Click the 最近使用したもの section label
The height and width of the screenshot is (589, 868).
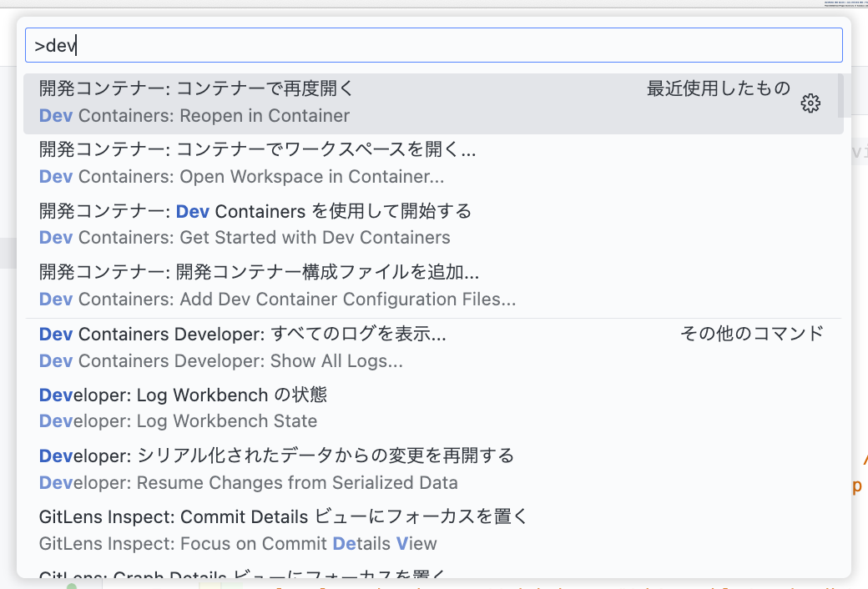click(719, 88)
